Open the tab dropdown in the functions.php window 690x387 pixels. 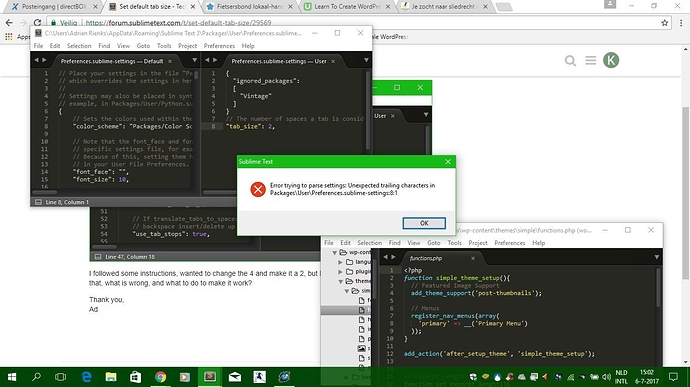click(x=656, y=257)
